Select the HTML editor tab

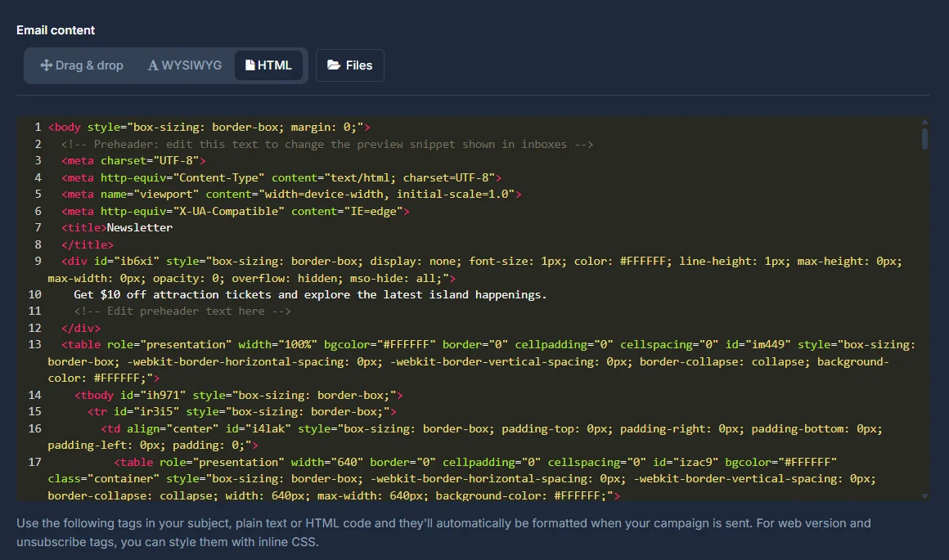(x=268, y=65)
